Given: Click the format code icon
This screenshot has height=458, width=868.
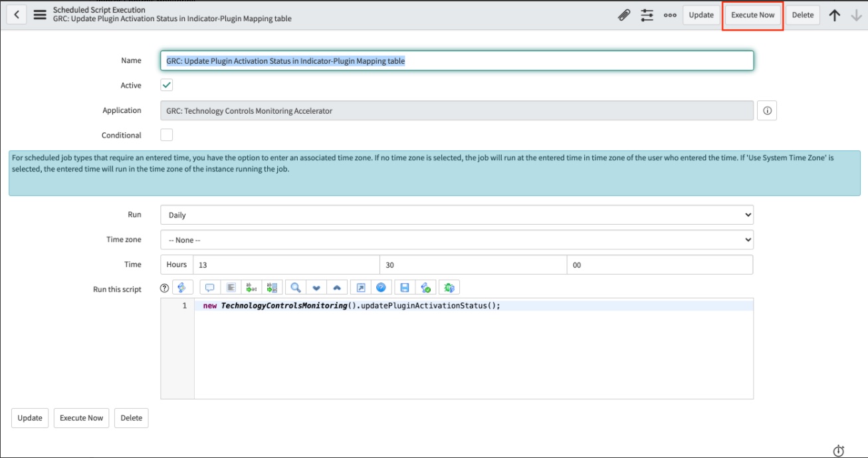Looking at the screenshot, I should (231, 287).
